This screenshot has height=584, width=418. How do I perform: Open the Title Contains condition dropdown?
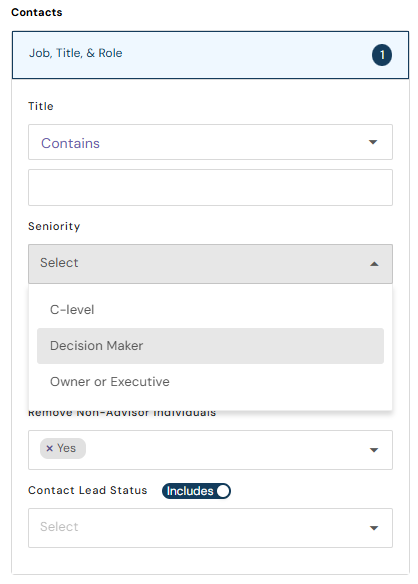tap(210, 142)
